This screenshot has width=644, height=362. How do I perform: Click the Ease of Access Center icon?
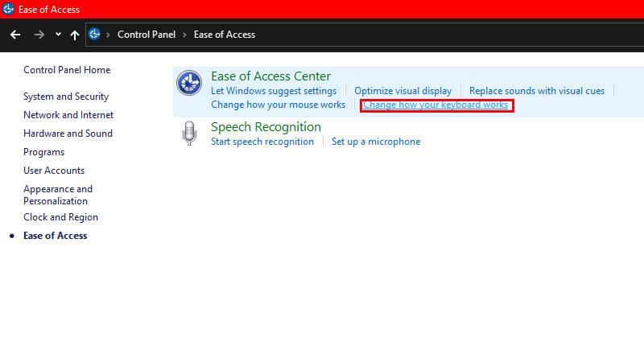pos(189,83)
